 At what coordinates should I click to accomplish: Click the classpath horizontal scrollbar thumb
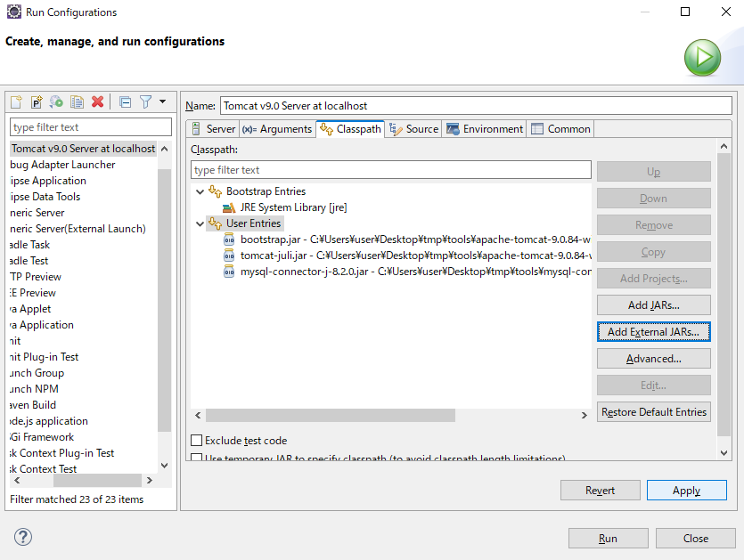click(331, 416)
